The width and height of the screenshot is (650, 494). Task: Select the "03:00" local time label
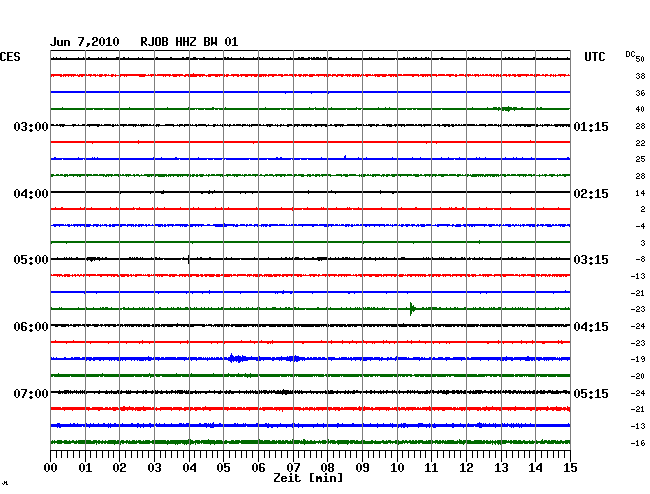tap(31, 126)
